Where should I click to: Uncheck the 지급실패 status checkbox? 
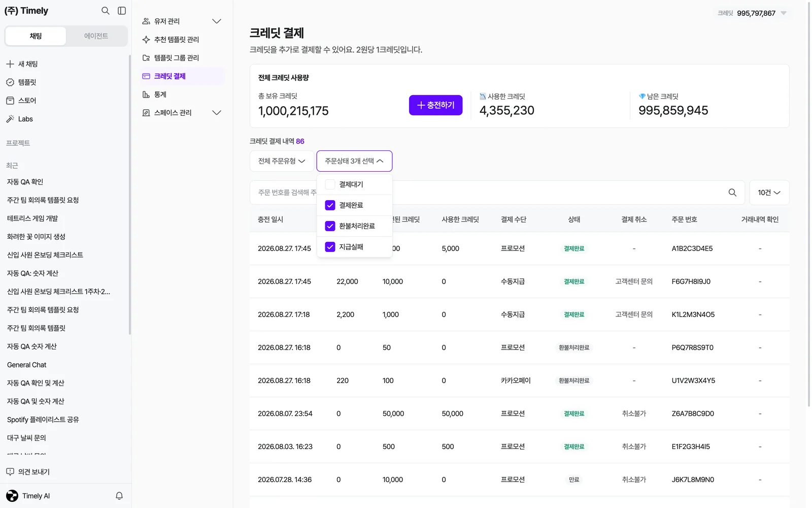tap(330, 247)
